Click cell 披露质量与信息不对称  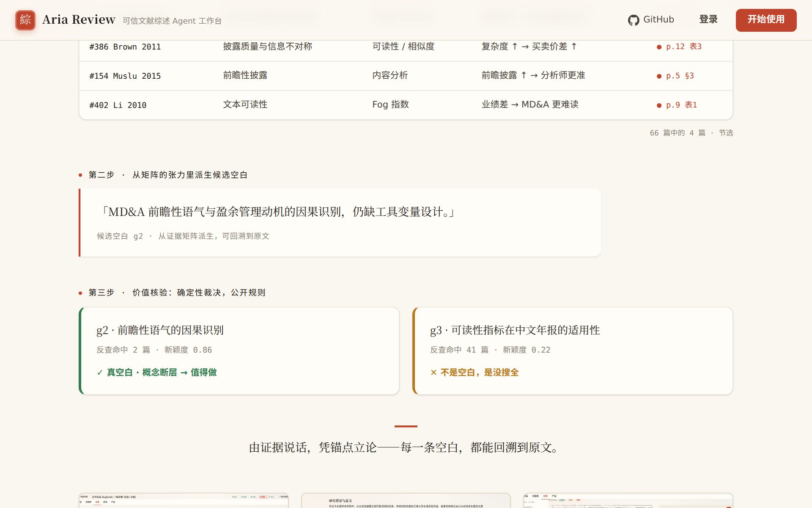tap(268, 47)
